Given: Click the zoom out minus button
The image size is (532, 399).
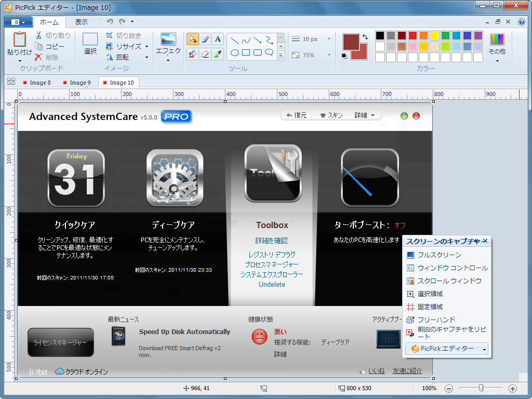Looking at the screenshot, I should tap(448, 389).
